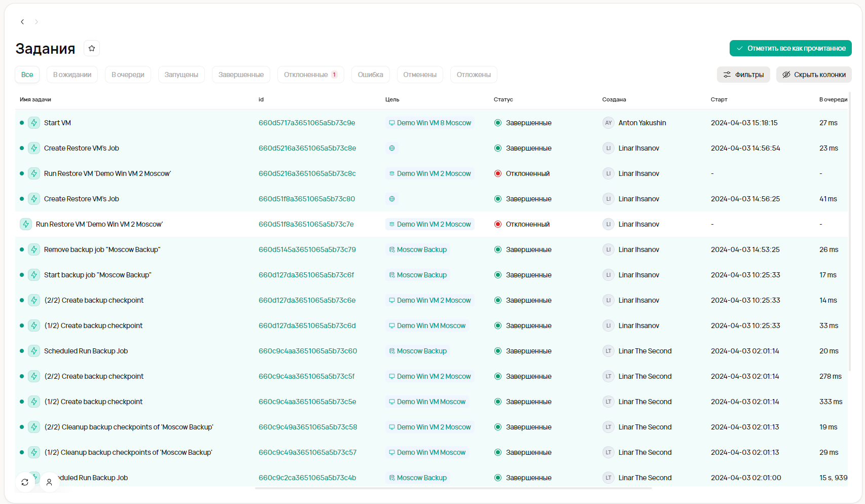The height and width of the screenshot is (504, 865).
Task: Sort by Имя задачи column header
Action: pyautogui.click(x=35, y=99)
